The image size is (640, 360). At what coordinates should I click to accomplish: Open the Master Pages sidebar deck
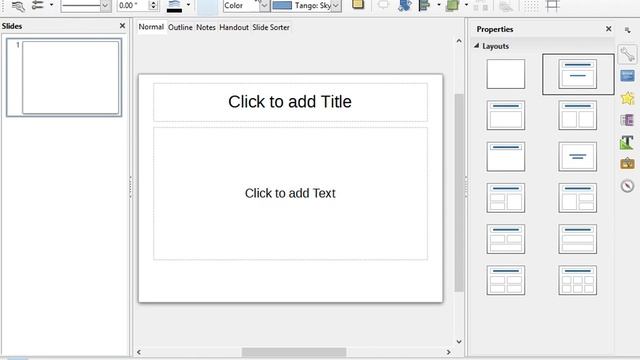pos(627,120)
